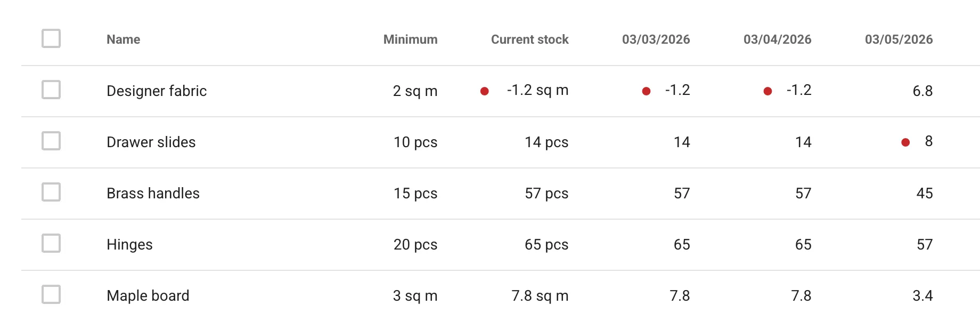The width and height of the screenshot is (980, 321).
Task: Check the select-all checkbox in the header row
Action: [51, 38]
